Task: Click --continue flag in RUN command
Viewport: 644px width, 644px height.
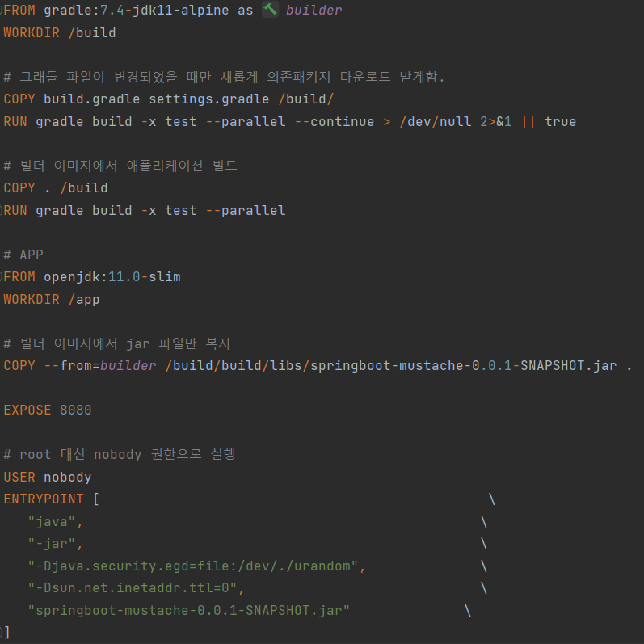Action: coord(335,121)
